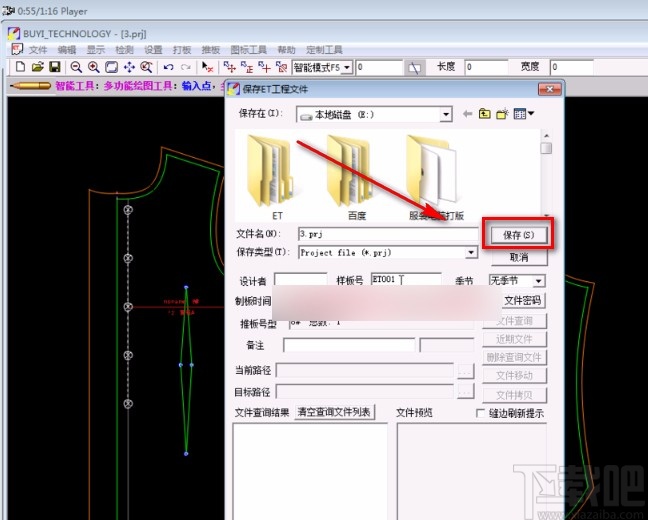The width and height of the screenshot is (648, 520).
Task: Click the 删除查询文件 button
Action: 514,357
